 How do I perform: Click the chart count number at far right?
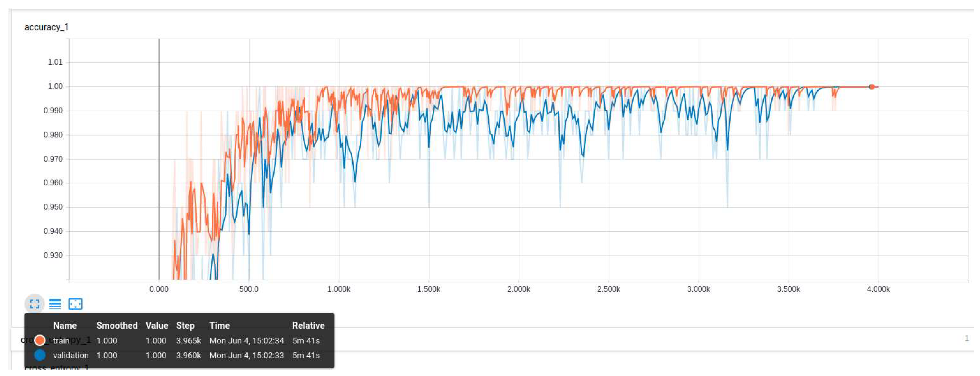click(967, 338)
